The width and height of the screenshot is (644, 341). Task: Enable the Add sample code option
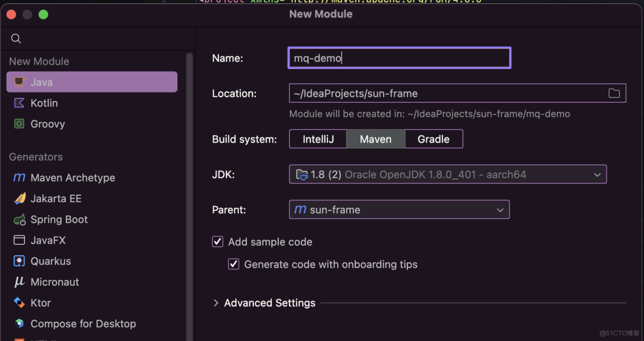click(218, 241)
